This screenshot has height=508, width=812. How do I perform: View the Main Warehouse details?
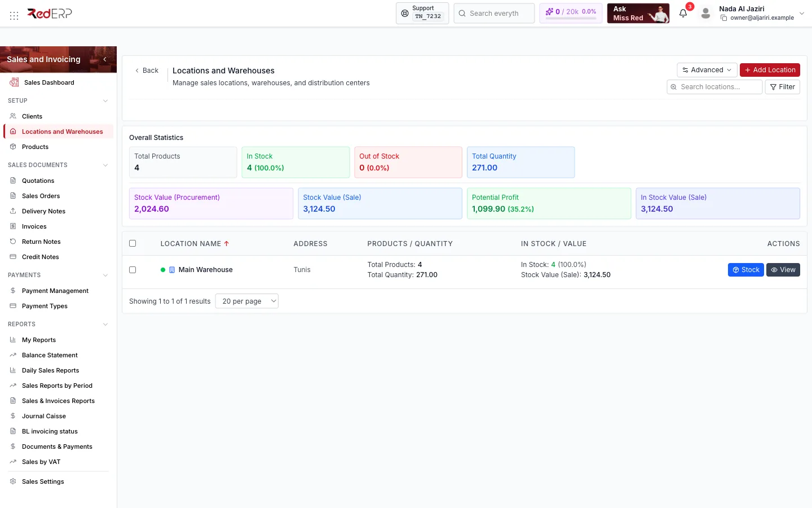coord(783,270)
